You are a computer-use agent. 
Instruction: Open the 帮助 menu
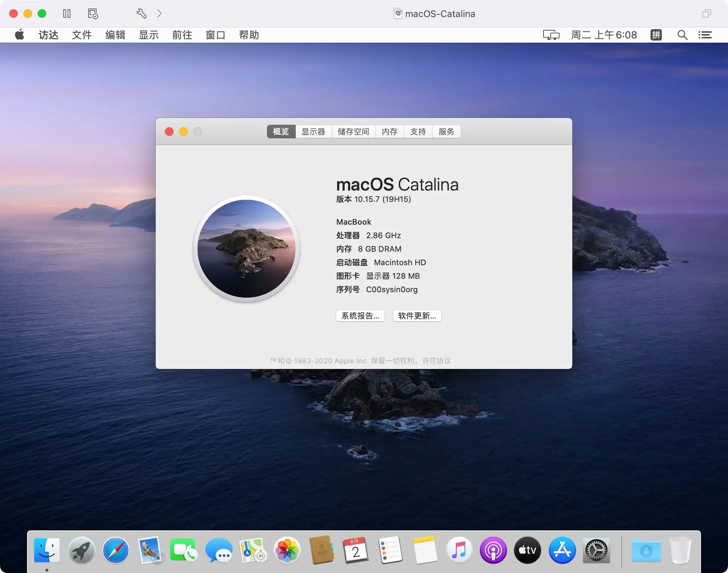pyautogui.click(x=249, y=35)
